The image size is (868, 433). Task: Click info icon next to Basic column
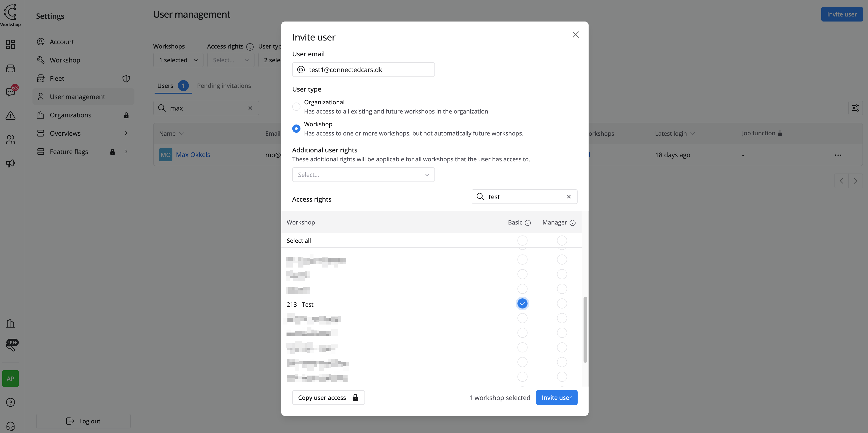coord(528,223)
